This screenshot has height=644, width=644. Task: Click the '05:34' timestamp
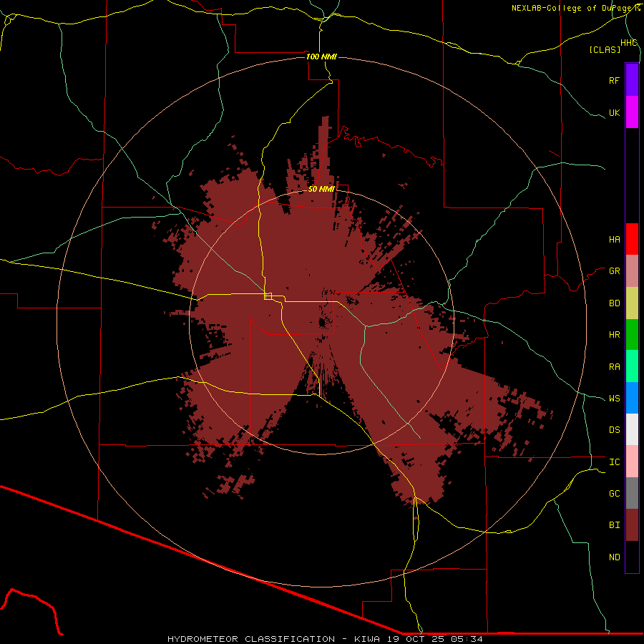[467, 639]
